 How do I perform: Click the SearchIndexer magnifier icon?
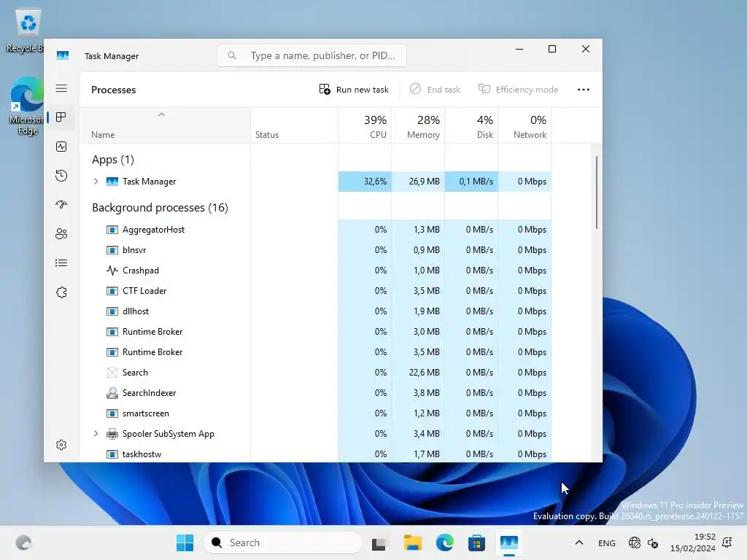click(112, 393)
